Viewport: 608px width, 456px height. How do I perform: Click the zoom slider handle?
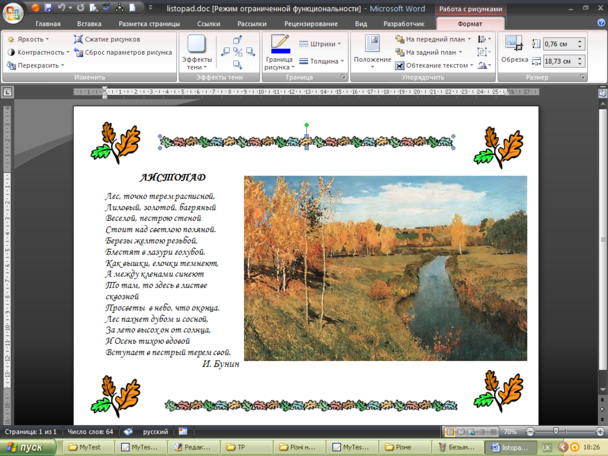click(556, 431)
